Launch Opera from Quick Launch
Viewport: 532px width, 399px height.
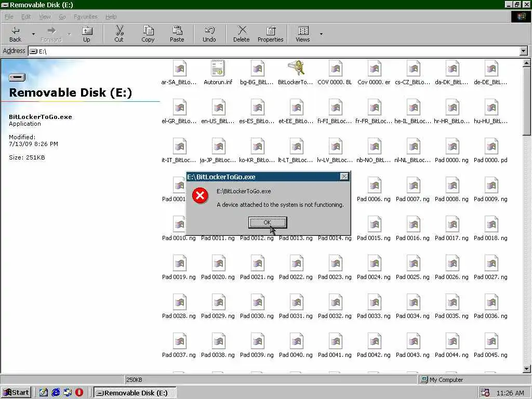(x=79, y=393)
